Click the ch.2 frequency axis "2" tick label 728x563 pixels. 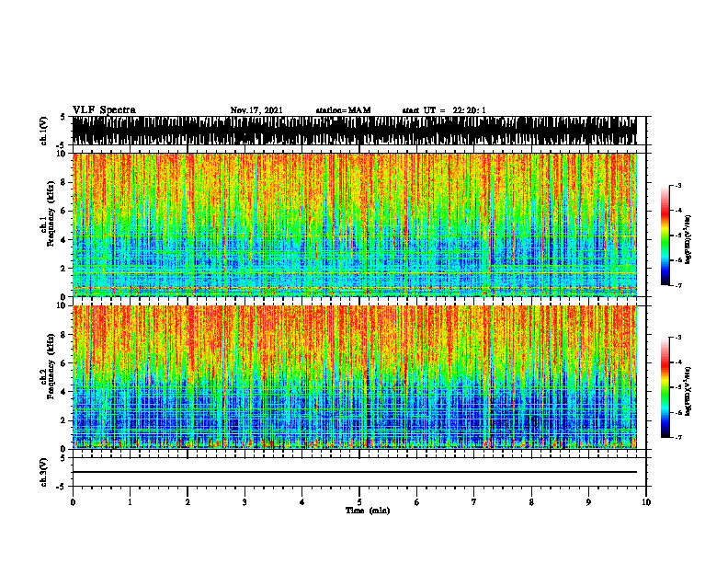(64, 420)
